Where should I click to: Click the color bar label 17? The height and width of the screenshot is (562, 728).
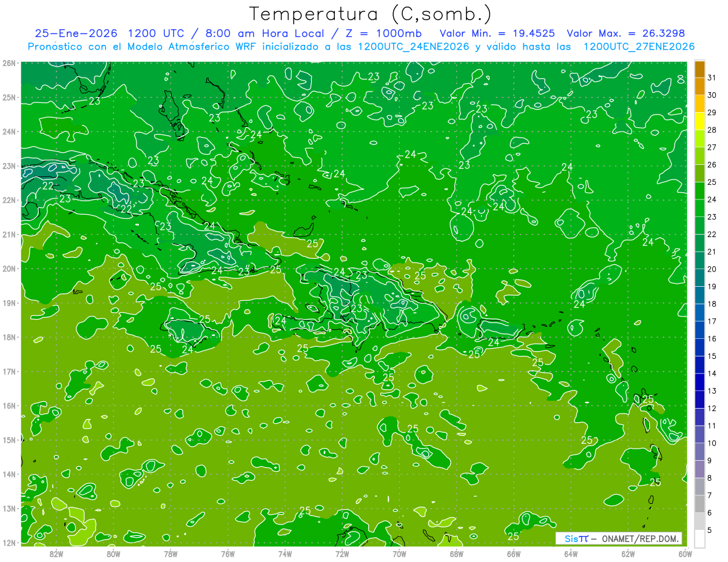712,321
